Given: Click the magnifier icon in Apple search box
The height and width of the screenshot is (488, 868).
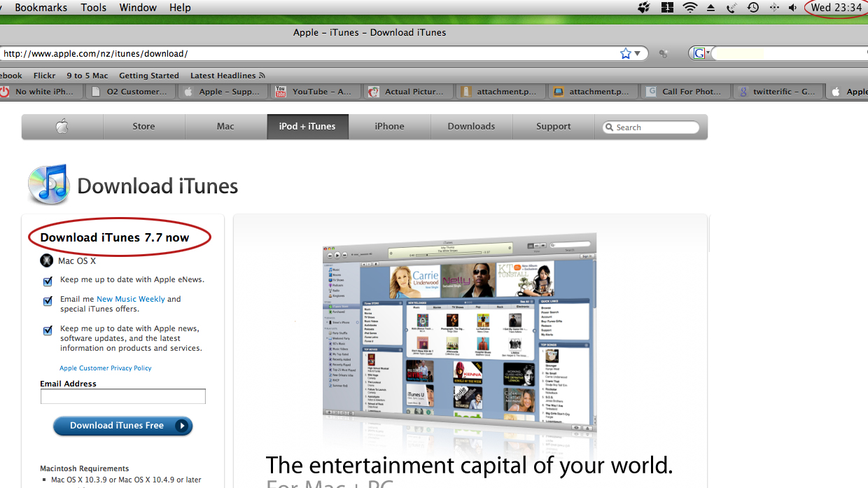Looking at the screenshot, I should click(x=610, y=127).
